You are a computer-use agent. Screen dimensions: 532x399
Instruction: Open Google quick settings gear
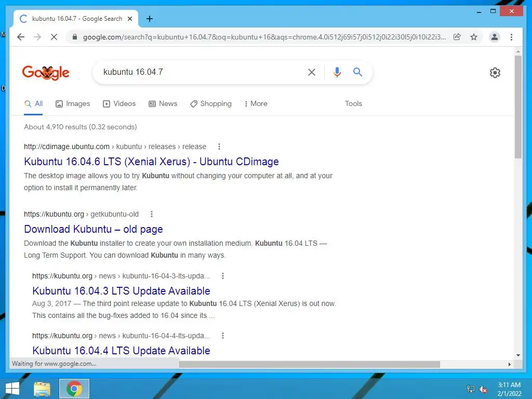495,73
